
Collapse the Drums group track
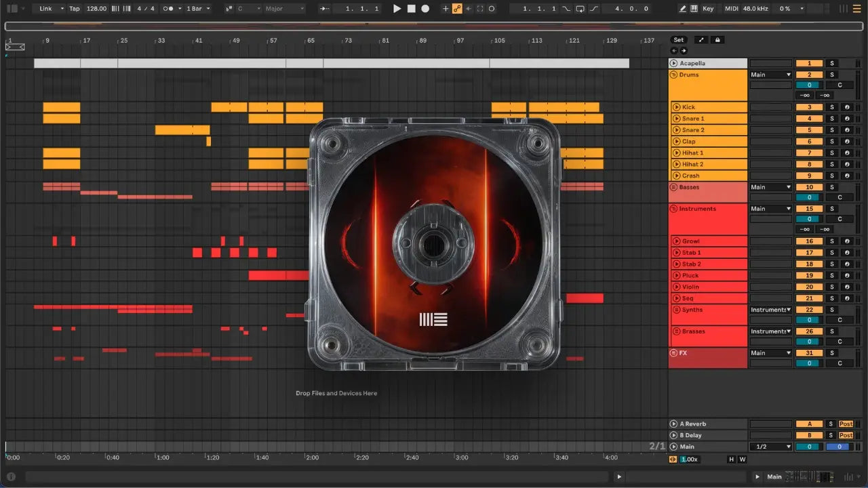pos(673,75)
